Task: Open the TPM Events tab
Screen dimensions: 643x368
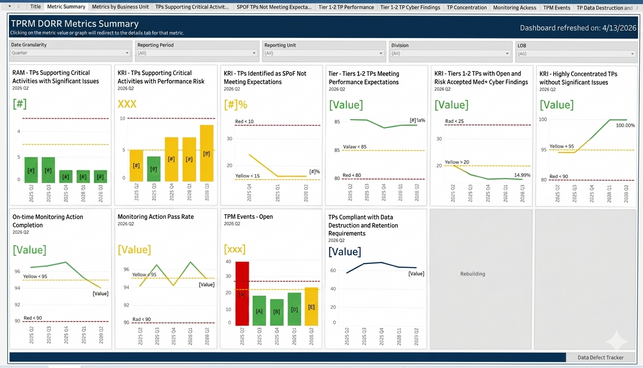Action: coord(556,7)
